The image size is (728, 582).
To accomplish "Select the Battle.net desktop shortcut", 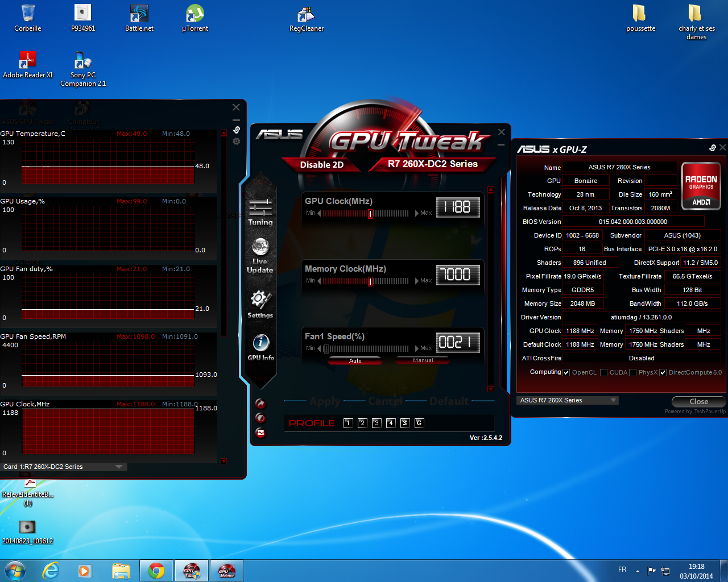I will point(139,18).
